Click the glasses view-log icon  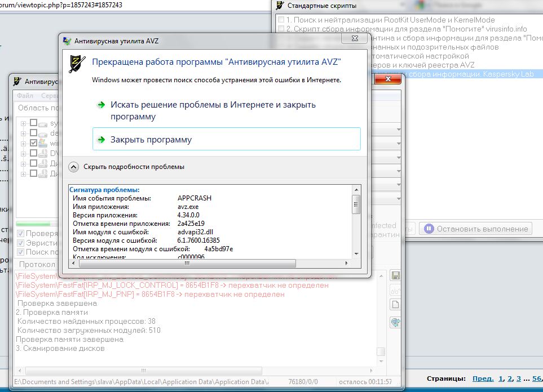pos(395,290)
